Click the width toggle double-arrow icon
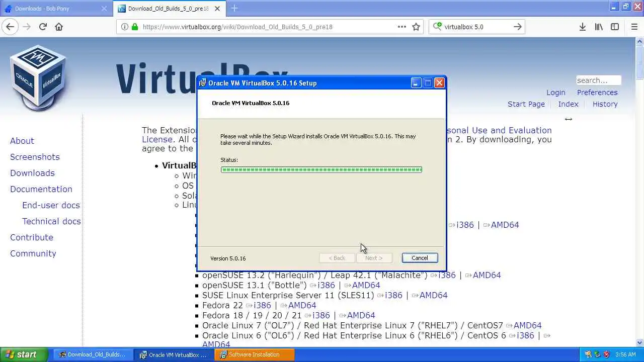This screenshot has width=644, height=362. click(x=569, y=119)
